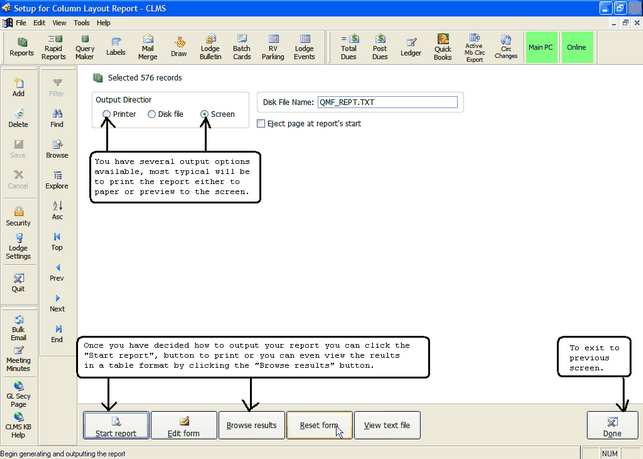Click the Start report button

tap(115, 426)
